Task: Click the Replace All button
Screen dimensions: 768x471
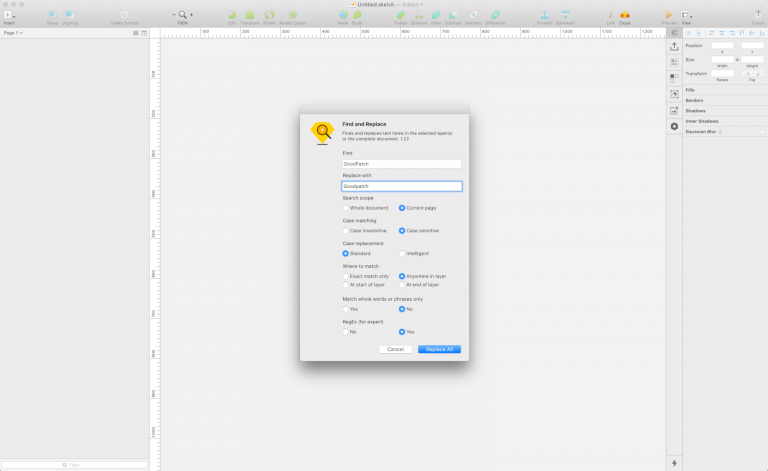Action: pos(439,349)
